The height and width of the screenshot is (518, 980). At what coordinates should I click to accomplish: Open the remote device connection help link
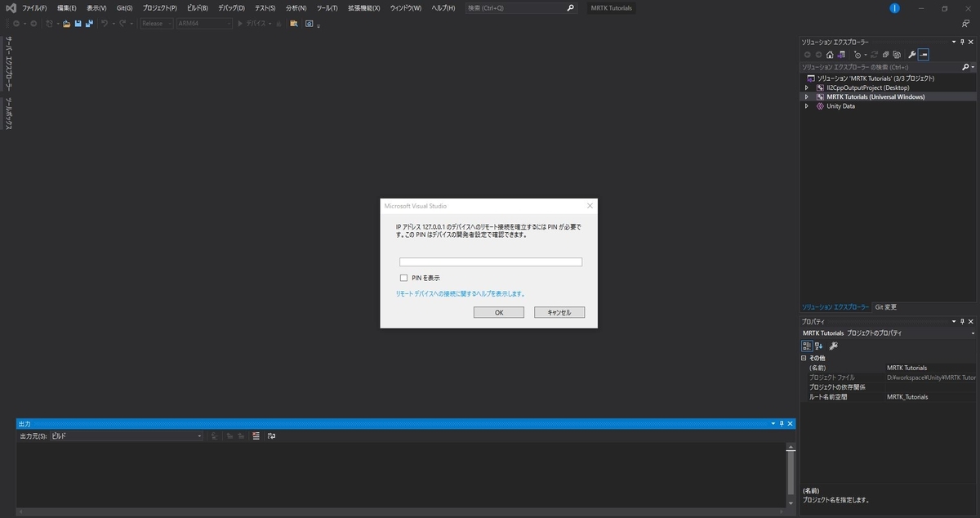pos(460,293)
